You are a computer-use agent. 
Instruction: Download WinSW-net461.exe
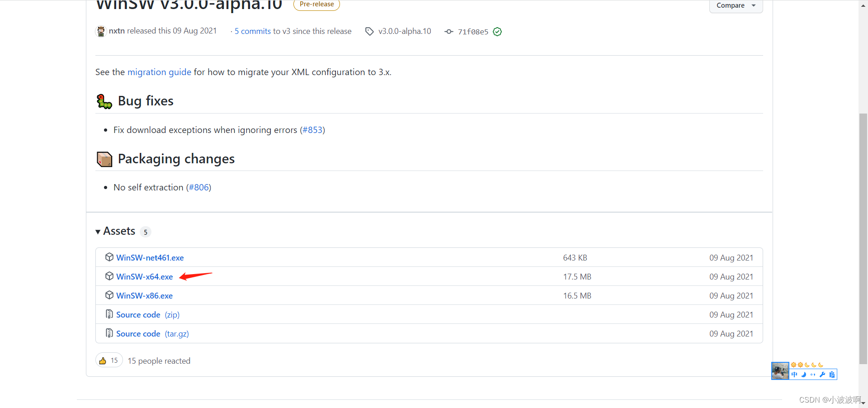tap(150, 257)
